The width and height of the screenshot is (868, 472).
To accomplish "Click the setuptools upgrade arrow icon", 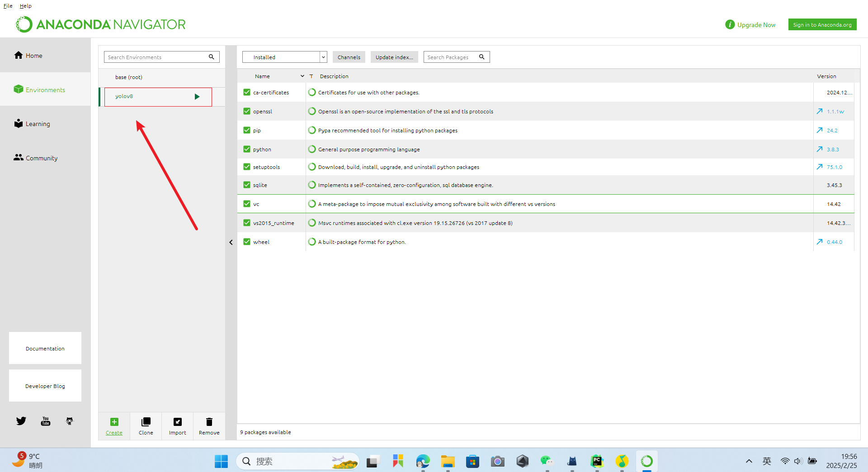I will point(820,167).
